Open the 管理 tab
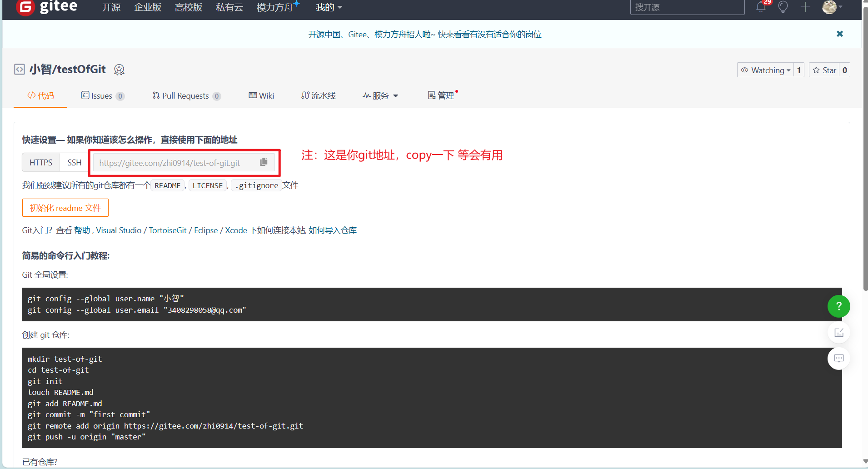The image size is (868, 469). pos(441,95)
